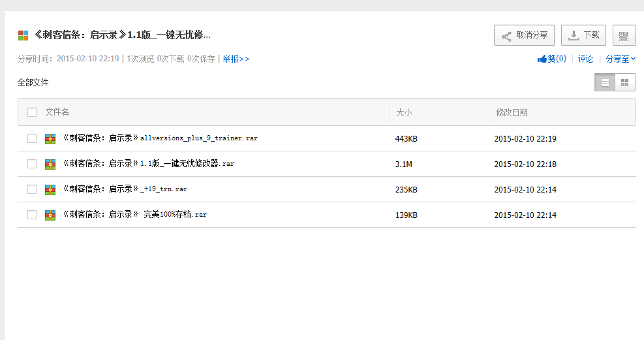Tick the select-all checkbox beside 文件名

coord(32,112)
